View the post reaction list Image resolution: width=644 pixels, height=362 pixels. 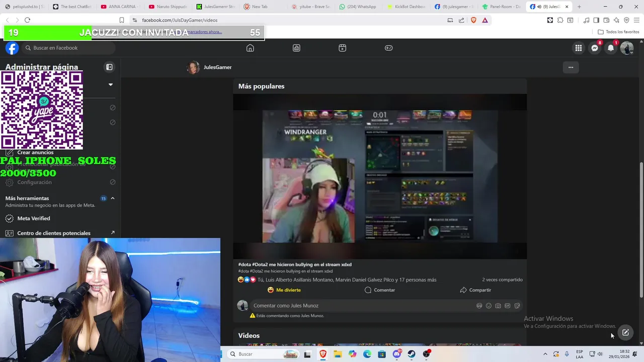tap(337, 280)
